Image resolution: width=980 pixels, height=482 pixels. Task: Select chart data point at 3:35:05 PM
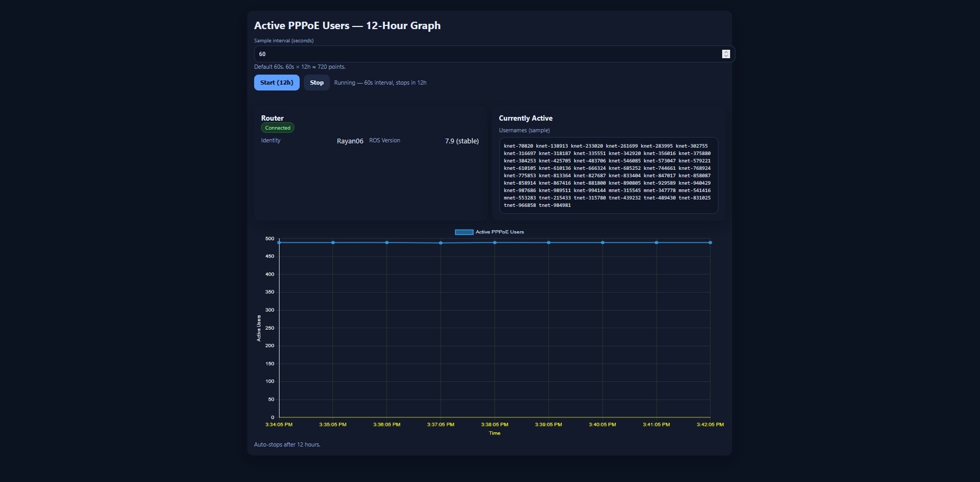point(333,243)
